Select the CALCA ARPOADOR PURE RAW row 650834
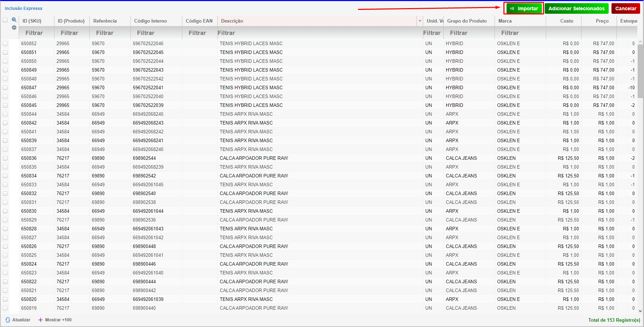Screen dimensions: 644x327 [x=254, y=176]
